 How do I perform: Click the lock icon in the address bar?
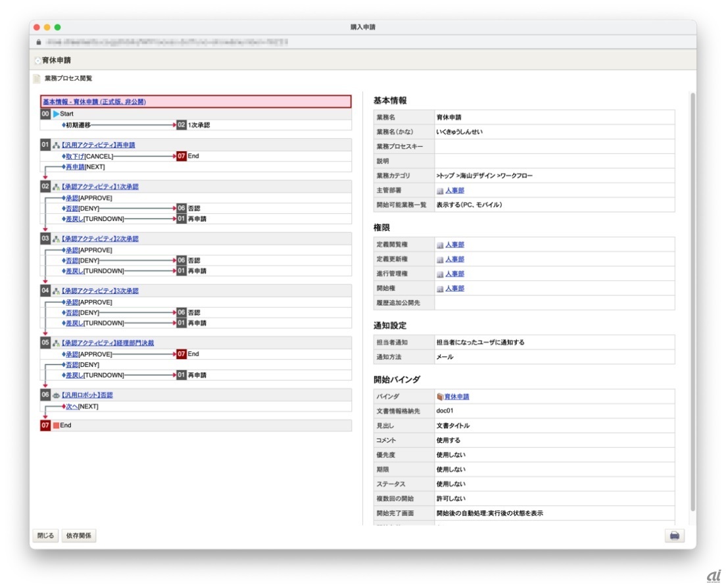pos(38,41)
